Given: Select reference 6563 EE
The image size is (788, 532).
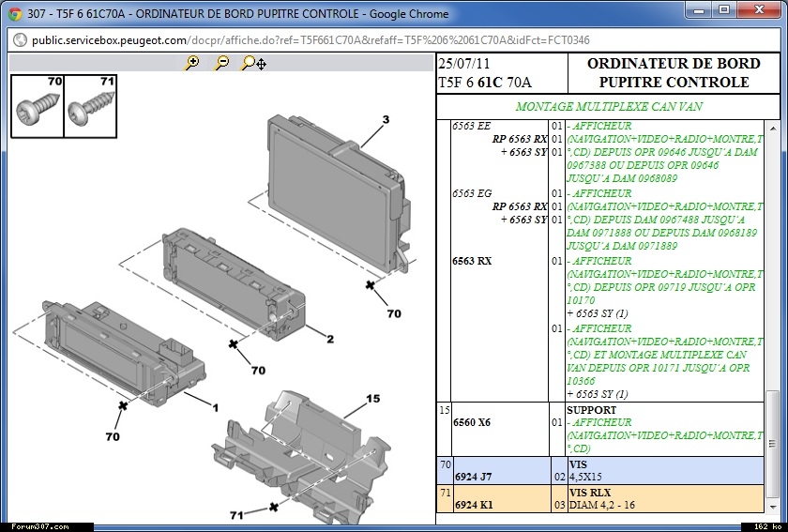Looking at the screenshot, I should tap(471, 126).
